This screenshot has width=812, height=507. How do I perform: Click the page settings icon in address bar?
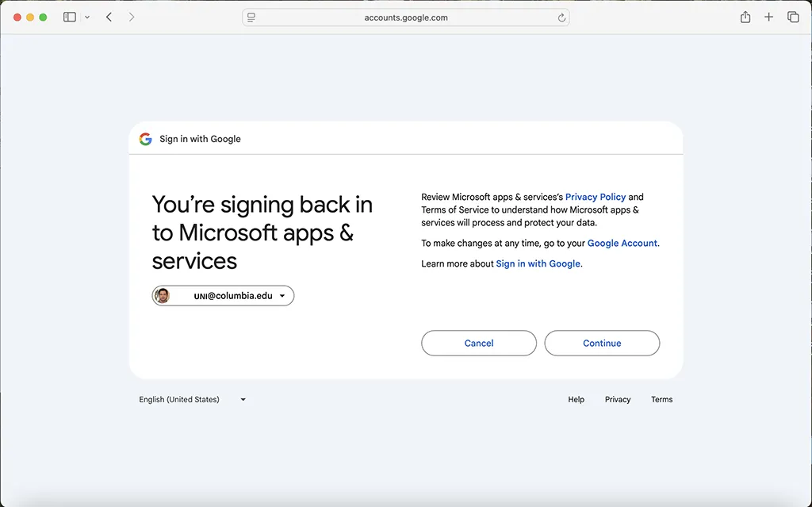point(251,17)
